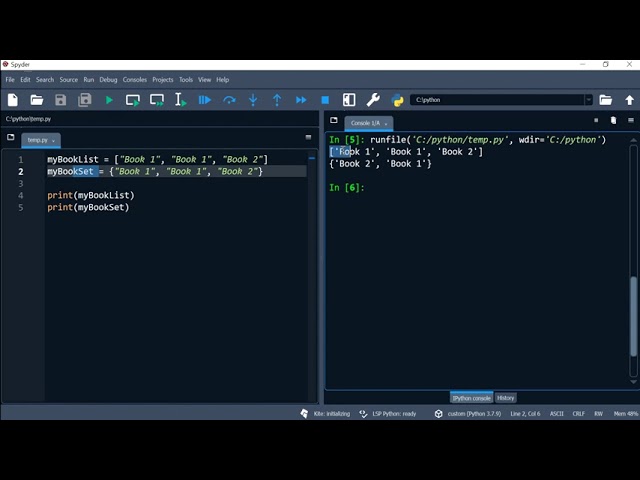Click 'custom (Python 3.7.9)' status entry
The image size is (640, 480).
click(474, 413)
